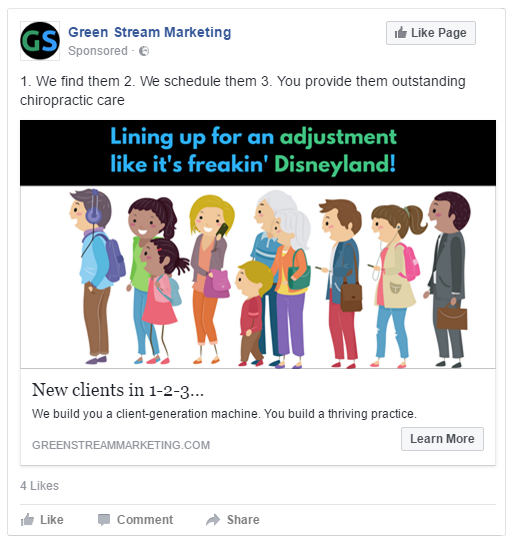This screenshot has width=513, height=548.
Task: Click the speech bubble Comment icon
Action: (x=104, y=520)
